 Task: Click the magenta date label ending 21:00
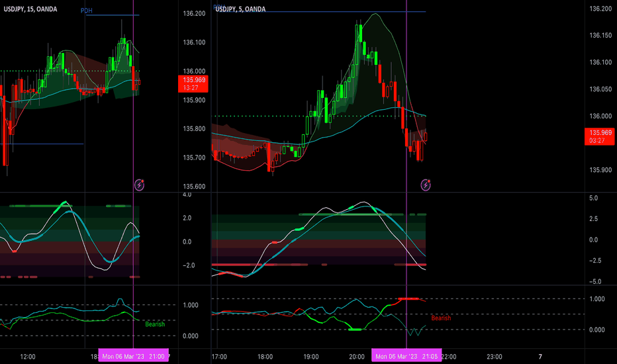[x=133, y=357]
